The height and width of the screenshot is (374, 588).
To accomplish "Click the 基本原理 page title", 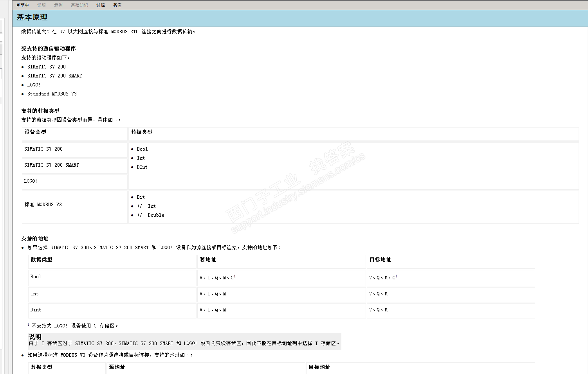I will (32, 18).
